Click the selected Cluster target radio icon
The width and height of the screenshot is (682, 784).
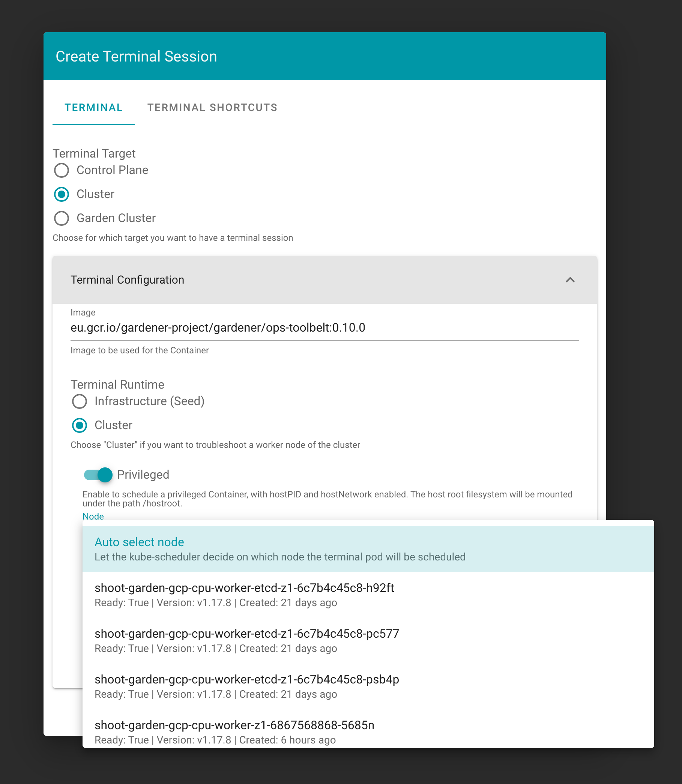[x=61, y=194]
